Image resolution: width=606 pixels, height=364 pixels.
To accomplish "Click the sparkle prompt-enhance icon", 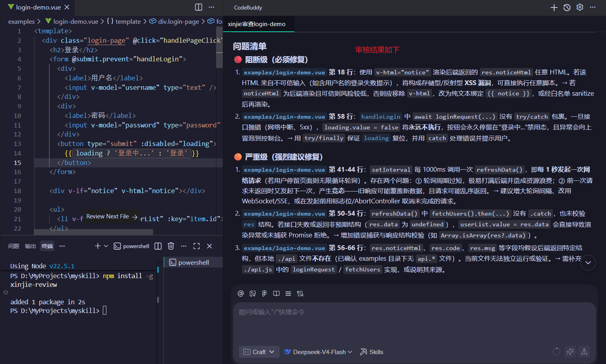I will (570, 352).
